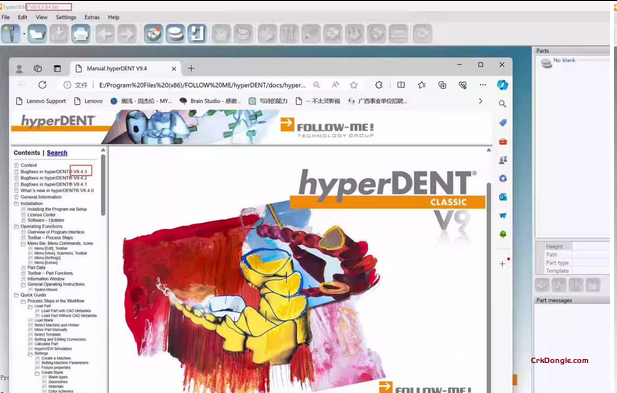Open the View menu
617x393 pixels.
41,17
